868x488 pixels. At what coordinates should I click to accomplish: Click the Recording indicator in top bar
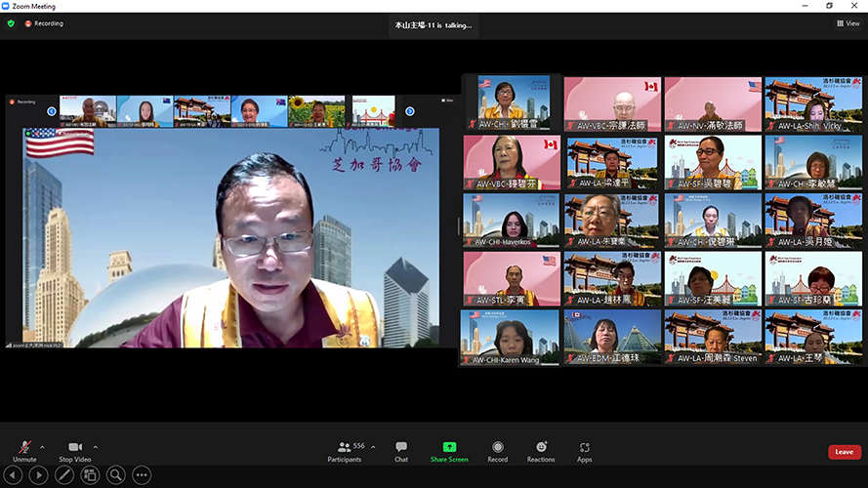(44, 23)
